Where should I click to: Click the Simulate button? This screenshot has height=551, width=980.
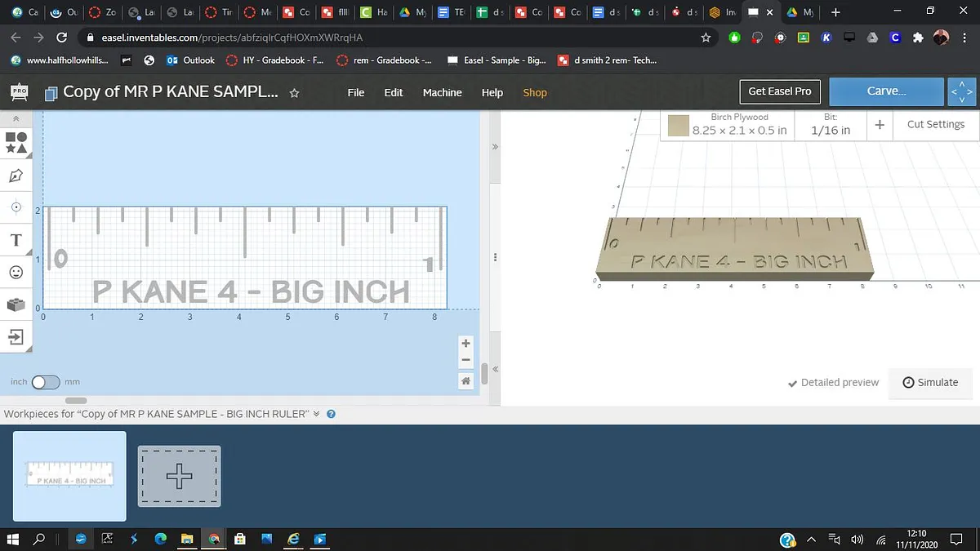click(930, 382)
